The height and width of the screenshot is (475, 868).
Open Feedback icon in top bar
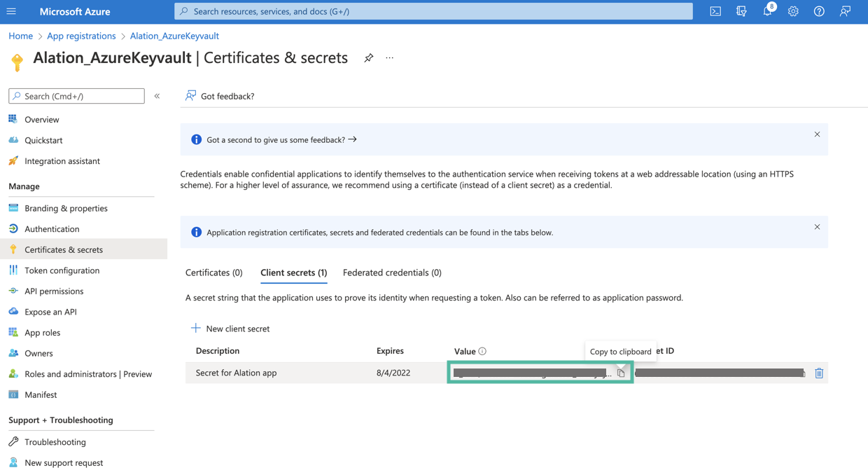click(x=846, y=11)
